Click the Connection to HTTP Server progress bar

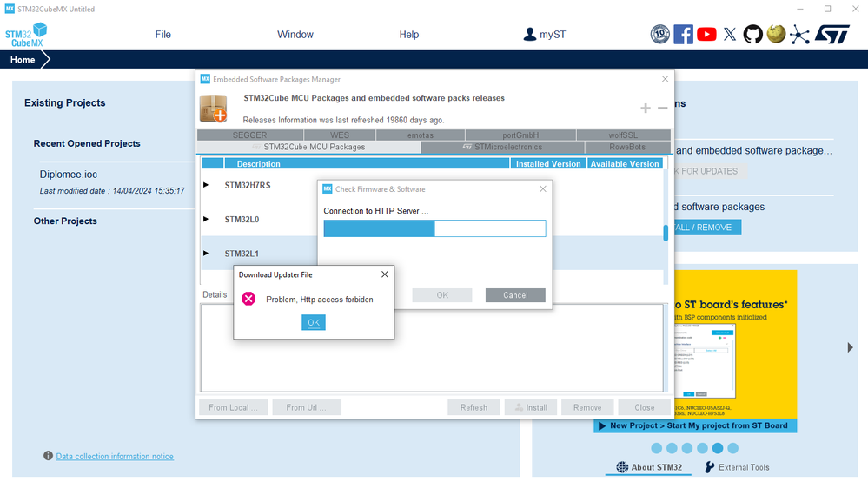[434, 228]
